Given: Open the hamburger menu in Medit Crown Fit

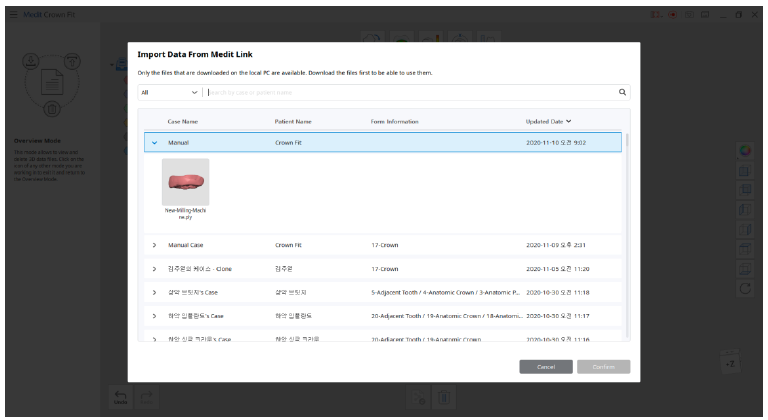Looking at the screenshot, I should [13, 14].
